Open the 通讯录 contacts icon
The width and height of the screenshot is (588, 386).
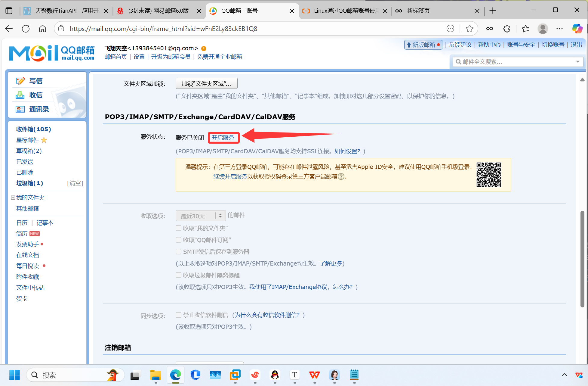pos(20,109)
